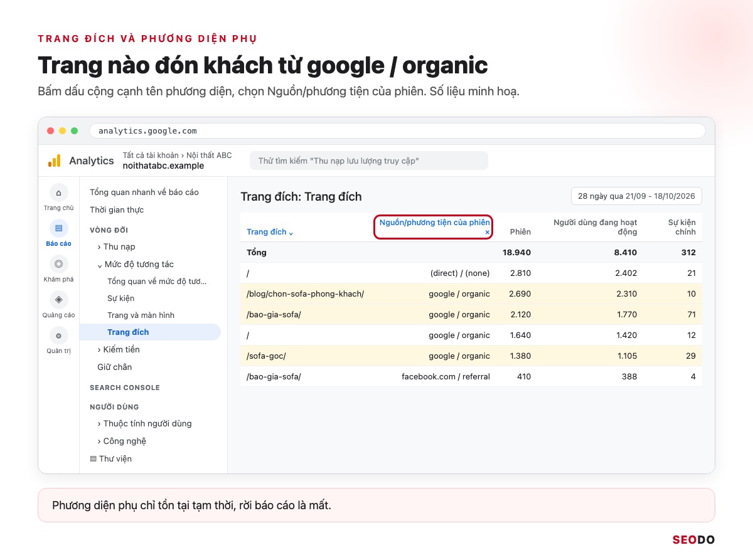Screen dimensions: 753x560
Task: Open the Quản trị admin gear icon
Action: point(58,336)
